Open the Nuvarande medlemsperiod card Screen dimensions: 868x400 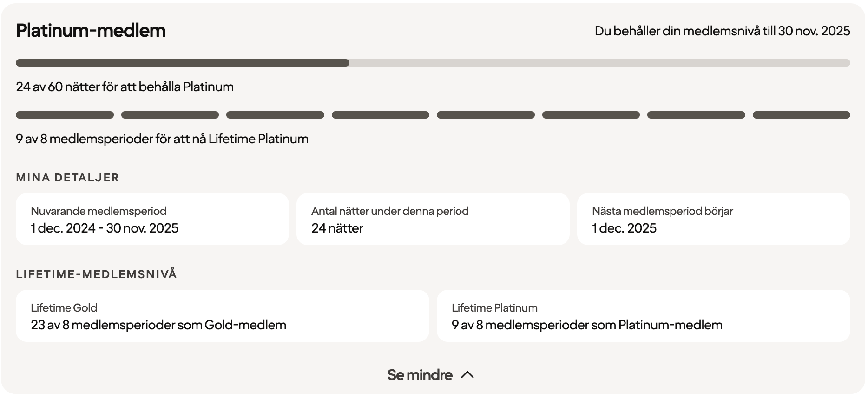point(152,219)
